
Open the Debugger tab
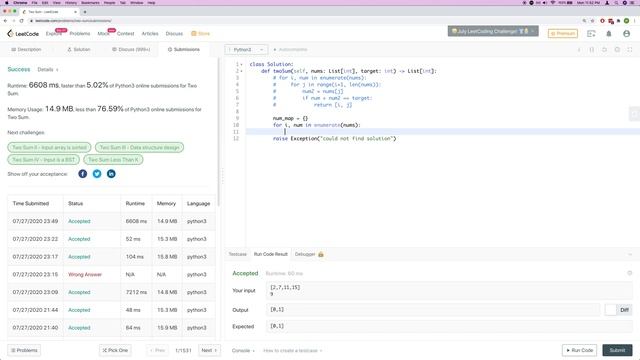305,254
